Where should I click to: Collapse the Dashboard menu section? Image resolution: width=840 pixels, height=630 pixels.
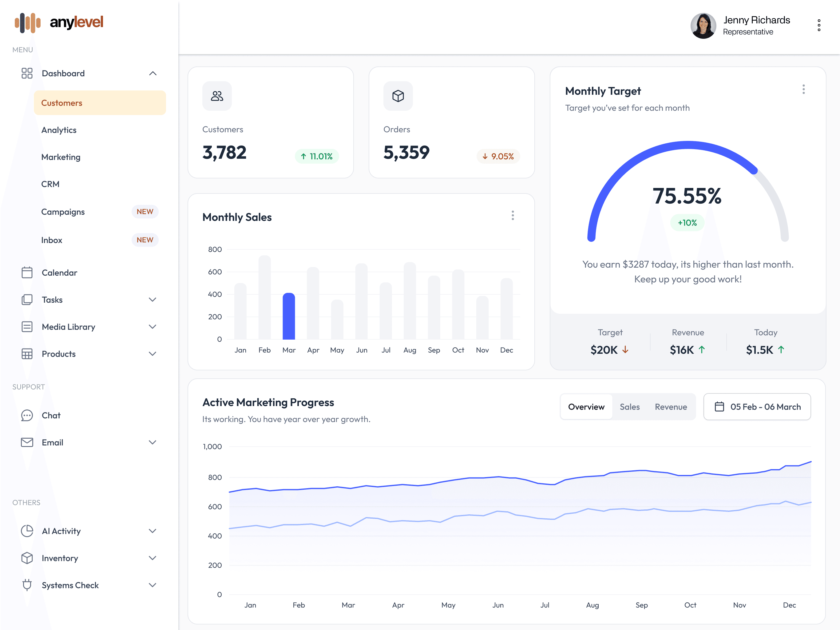(153, 73)
